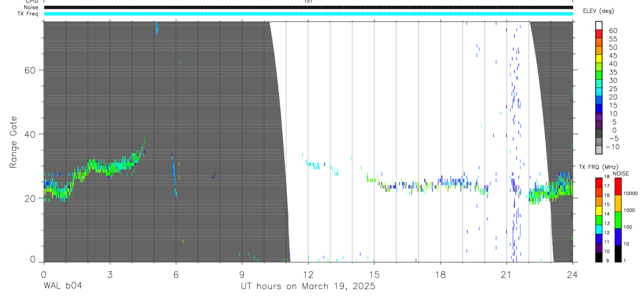Image resolution: width=644 pixels, height=297 pixels.
Task: Click the Range Gate axis tick label 0
Action: [32, 259]
